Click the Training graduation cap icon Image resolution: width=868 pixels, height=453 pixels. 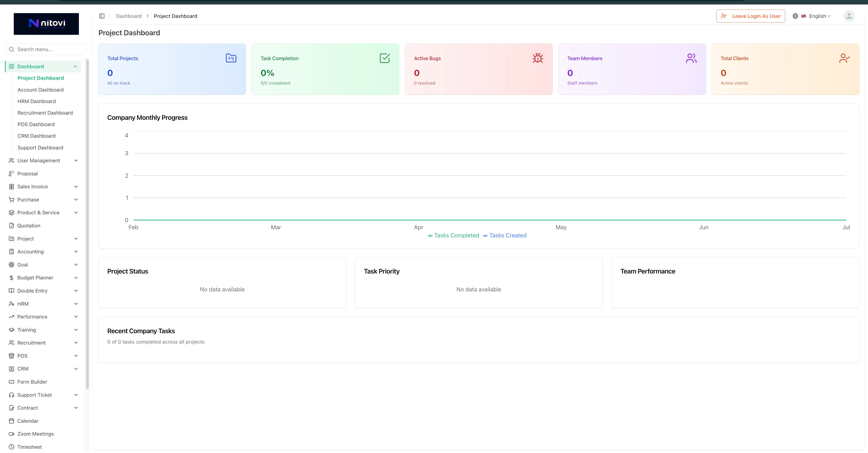coord(12,330)
